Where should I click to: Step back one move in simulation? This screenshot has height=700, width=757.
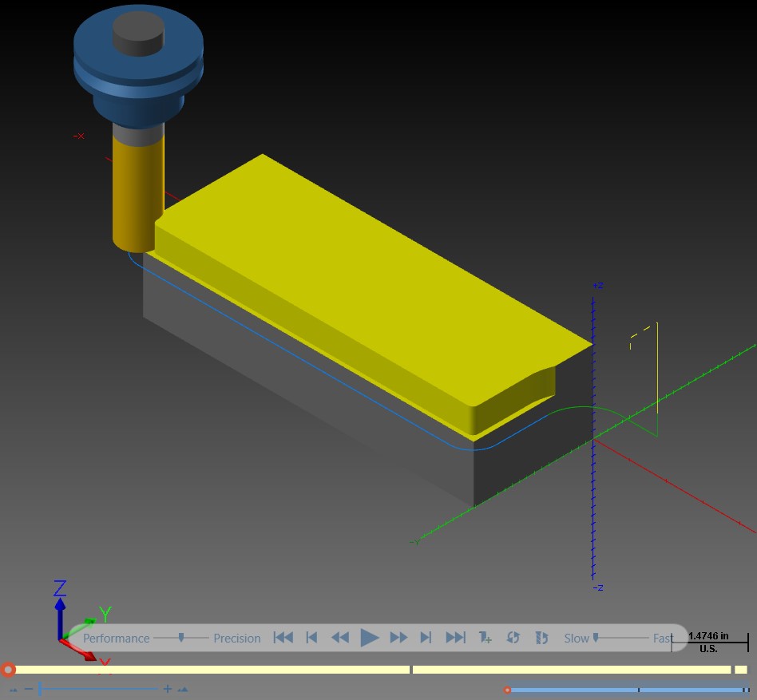tap(312, 638)
